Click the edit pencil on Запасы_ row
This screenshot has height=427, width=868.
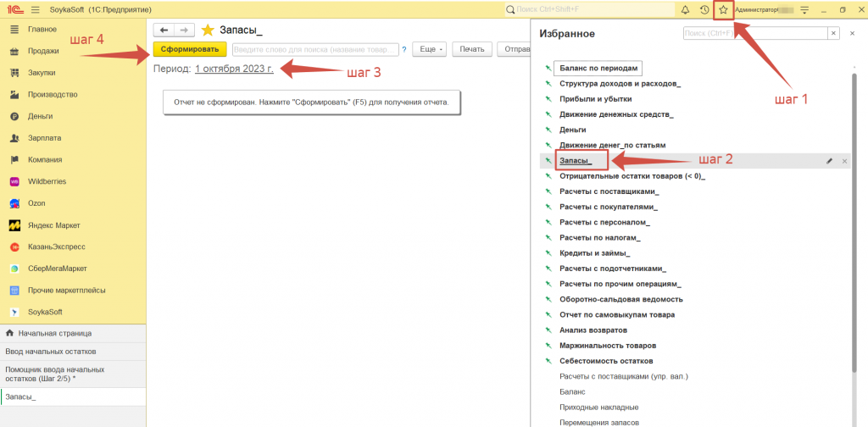[830, 160]
